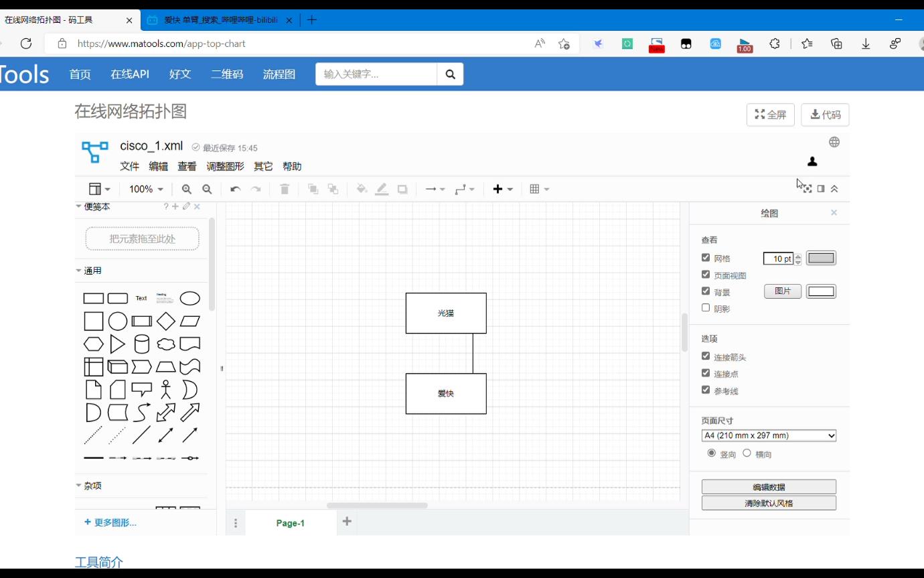Open the 编辑 edit menu
Image resolution: width=924 pixels, height=578 pixels.
(159, 167)
